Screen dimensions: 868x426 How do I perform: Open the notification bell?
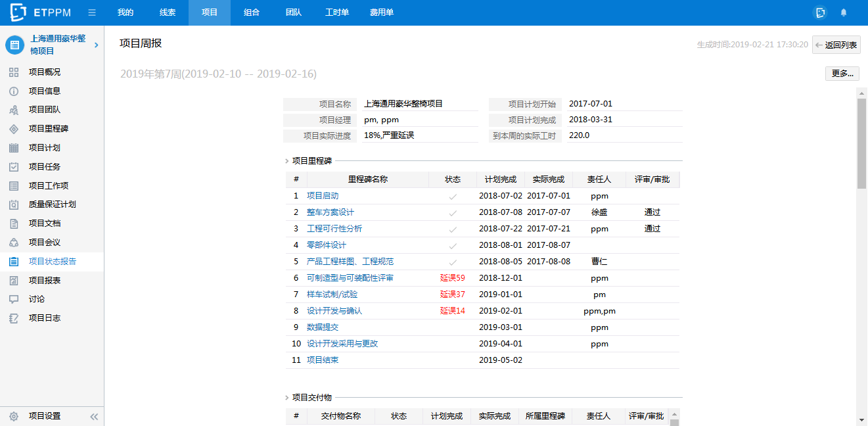[x=844, y=12]
